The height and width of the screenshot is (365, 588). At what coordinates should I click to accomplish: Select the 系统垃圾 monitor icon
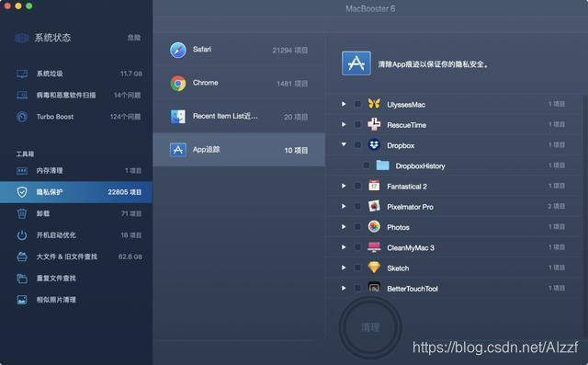[22, 74]
